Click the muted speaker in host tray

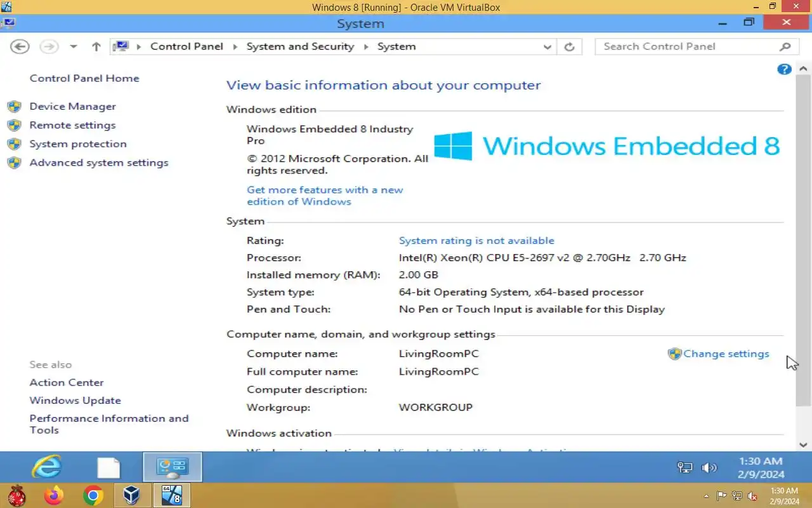pos(752,496)
